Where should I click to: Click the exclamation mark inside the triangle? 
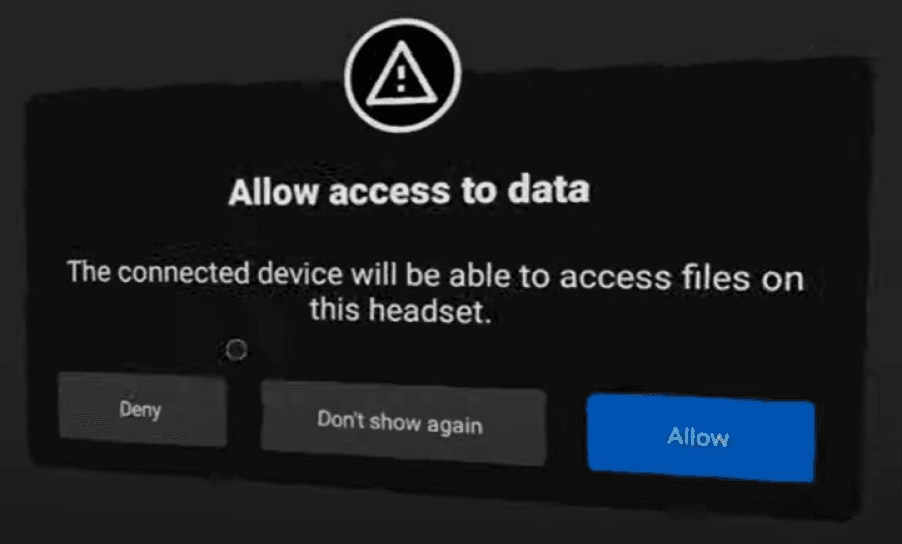click(402, 78)
